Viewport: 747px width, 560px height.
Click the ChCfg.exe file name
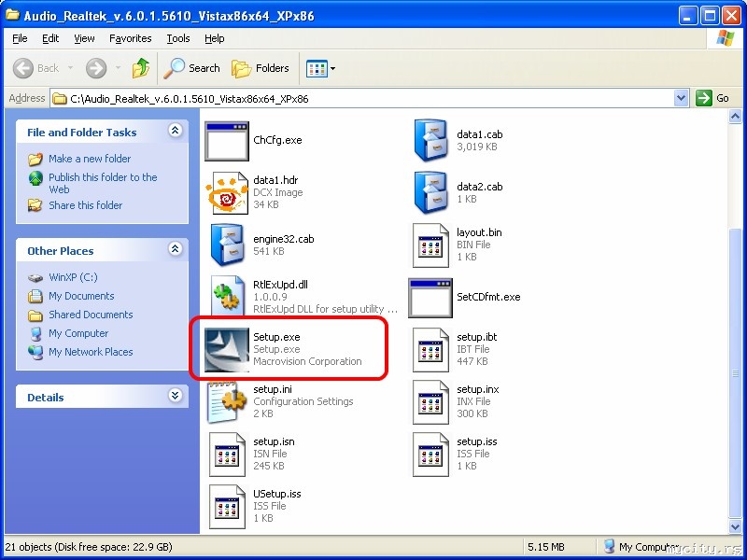click(x=277, y=140)
